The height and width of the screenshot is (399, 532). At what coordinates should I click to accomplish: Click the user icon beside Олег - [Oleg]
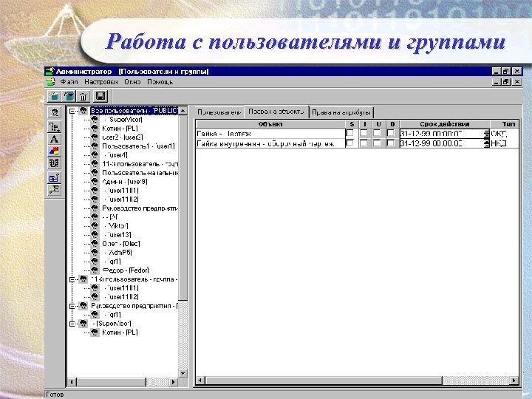(95, 243)
